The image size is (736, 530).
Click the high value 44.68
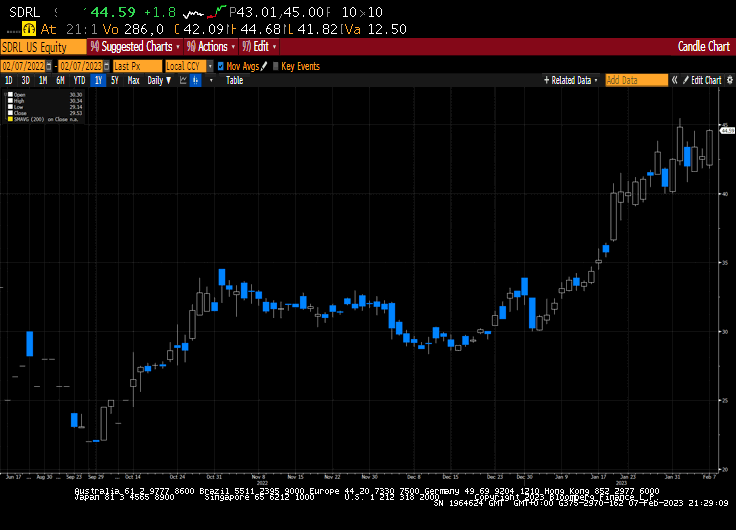point(260,30)
